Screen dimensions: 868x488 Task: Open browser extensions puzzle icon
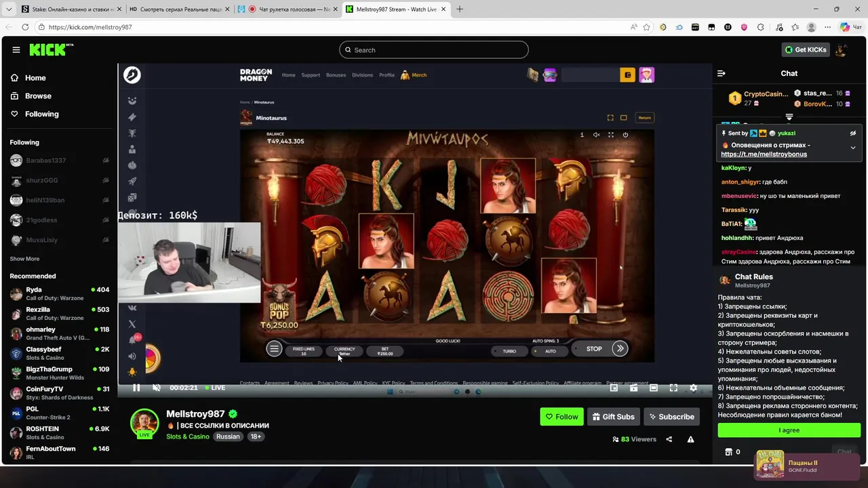click(760, 27)
